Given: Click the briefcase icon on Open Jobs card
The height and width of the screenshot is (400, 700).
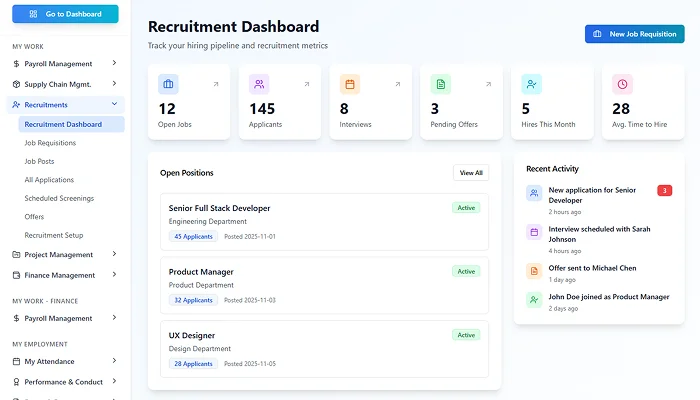Looking at the screenshot, I should tap(168, 84).
